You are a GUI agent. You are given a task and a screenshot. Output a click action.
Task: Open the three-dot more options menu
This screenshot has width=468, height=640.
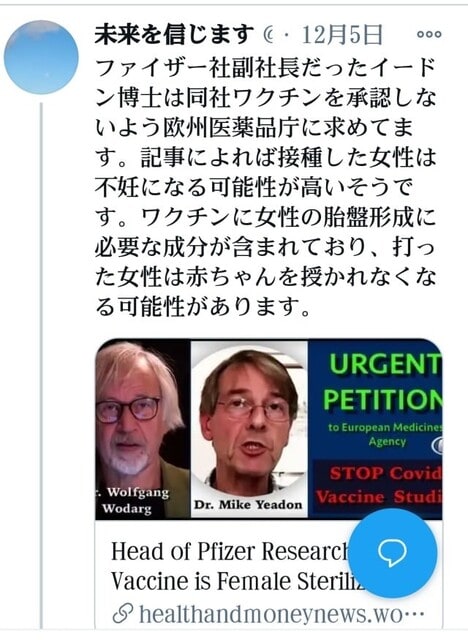click(429, 34)
